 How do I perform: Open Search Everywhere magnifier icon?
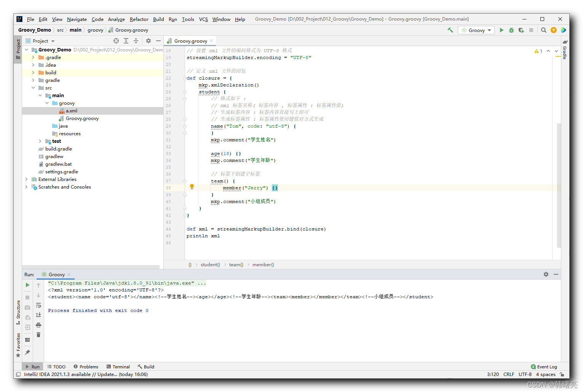[544, 30]
